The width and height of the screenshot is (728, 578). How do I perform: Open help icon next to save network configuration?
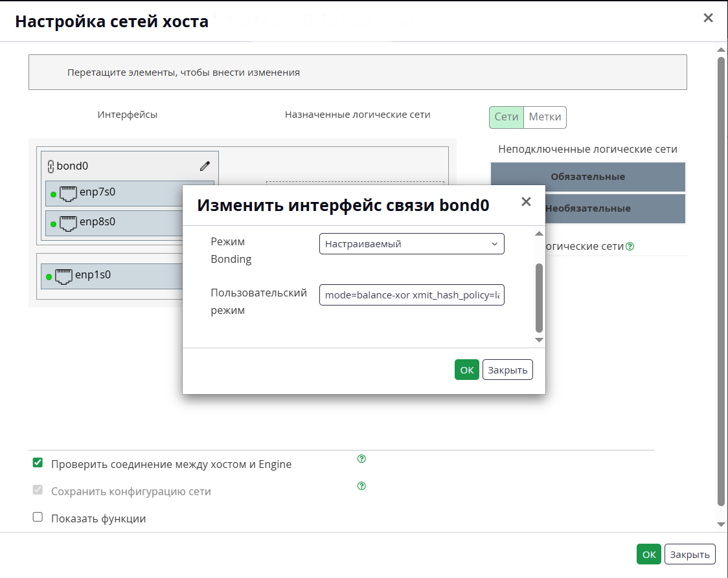(361, 485)
